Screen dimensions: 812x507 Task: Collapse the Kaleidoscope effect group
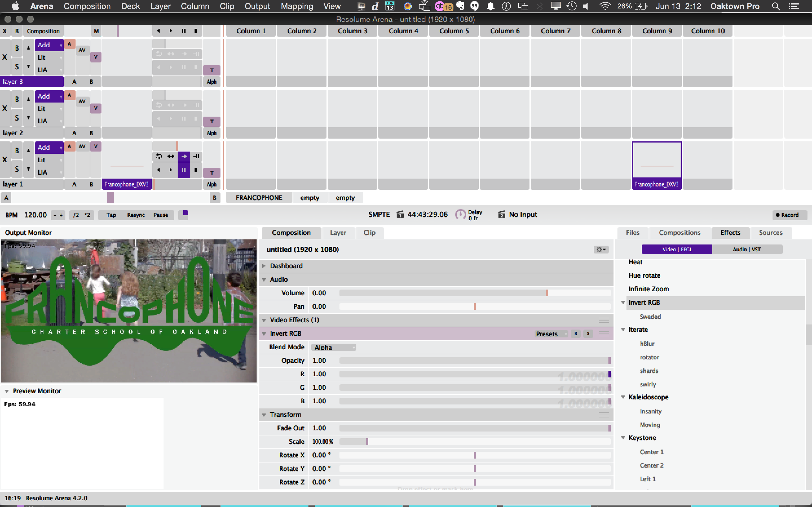pyautogui.click(x=623, y=397)
